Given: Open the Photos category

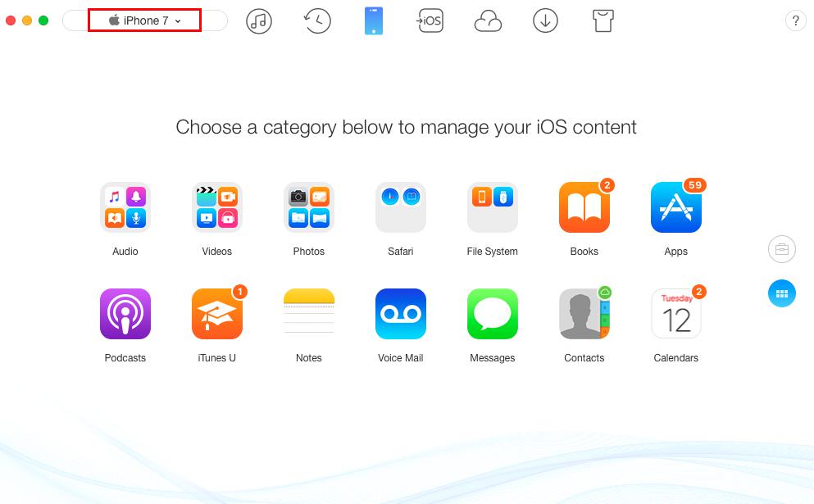Looking at the screenshot, I should click(x=309, y=207).
